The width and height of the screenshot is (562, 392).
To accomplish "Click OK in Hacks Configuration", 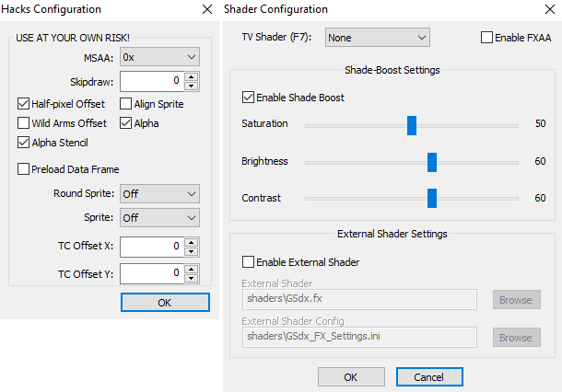I will point(164,303).
